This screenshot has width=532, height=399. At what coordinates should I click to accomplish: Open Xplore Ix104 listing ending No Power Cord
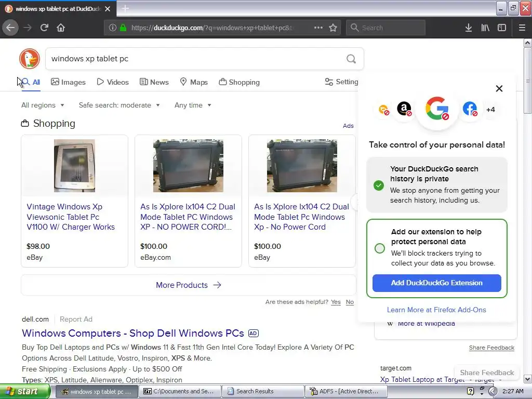301,217
